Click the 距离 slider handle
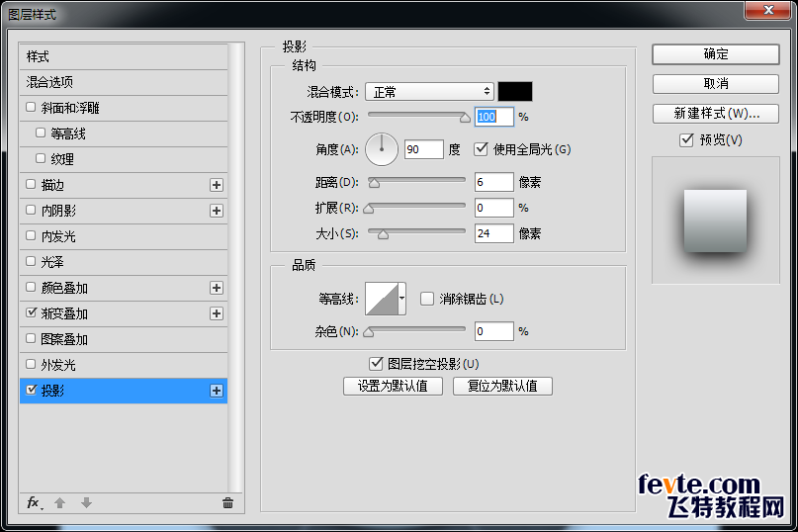 click(374, 183)
